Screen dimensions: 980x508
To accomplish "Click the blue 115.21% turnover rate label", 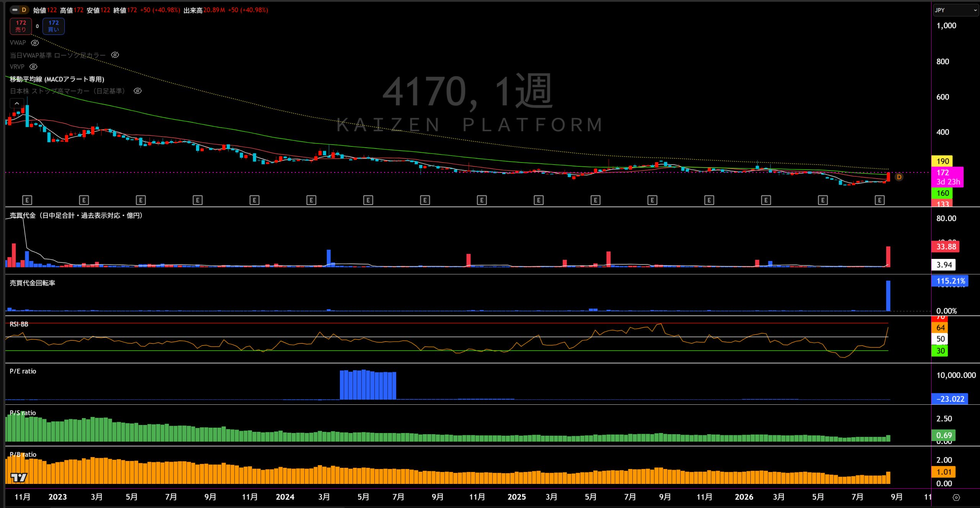I will click(950, 281).
